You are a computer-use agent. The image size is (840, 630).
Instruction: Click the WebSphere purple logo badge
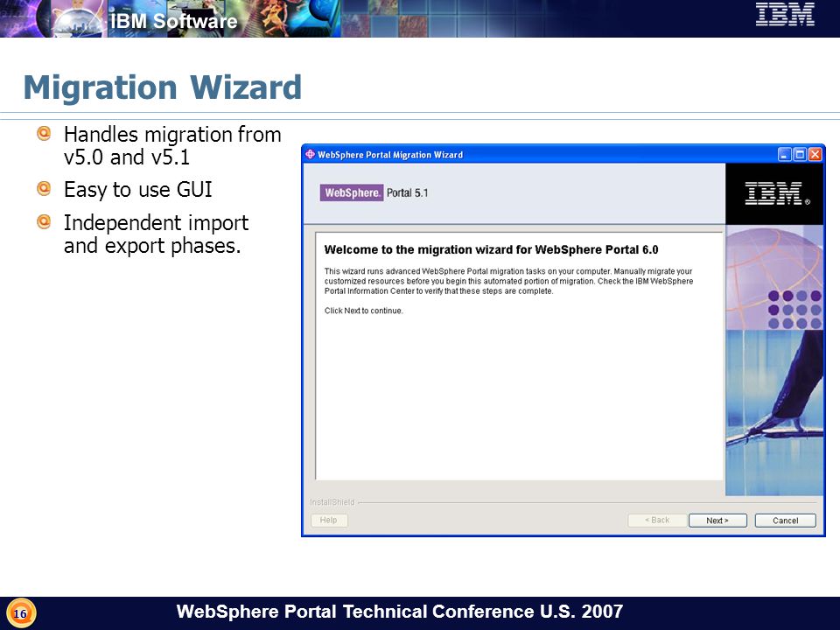(352, 192)
